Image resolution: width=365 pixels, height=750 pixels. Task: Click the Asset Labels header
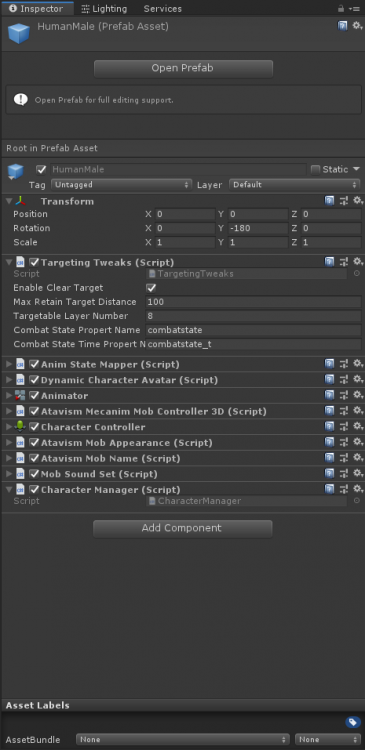37,705
